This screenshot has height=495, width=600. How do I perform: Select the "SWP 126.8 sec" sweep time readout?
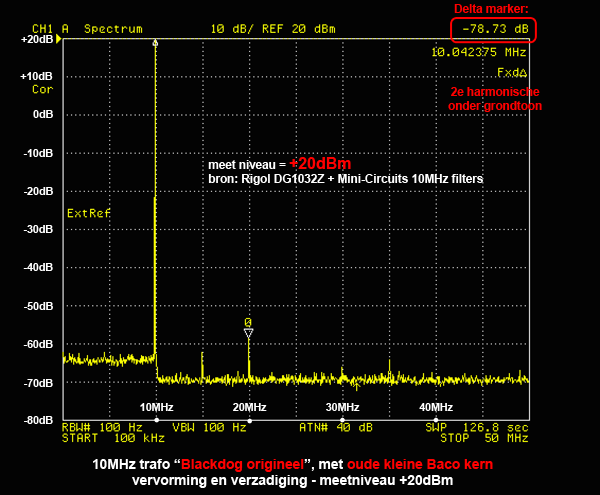pos(477,427)
